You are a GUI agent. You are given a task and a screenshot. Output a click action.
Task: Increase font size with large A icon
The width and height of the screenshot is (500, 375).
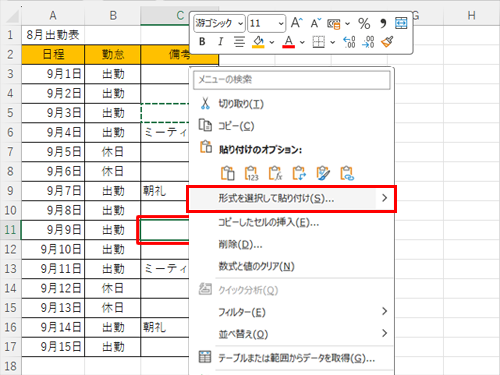click(x=296, y=23)
